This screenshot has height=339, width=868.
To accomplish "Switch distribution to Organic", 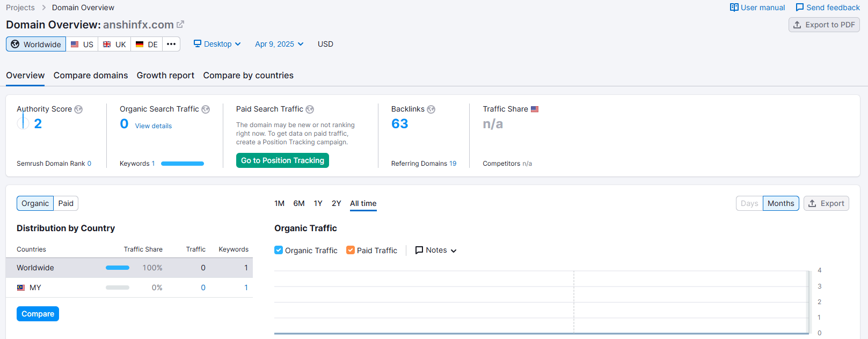I will point(35,203).
